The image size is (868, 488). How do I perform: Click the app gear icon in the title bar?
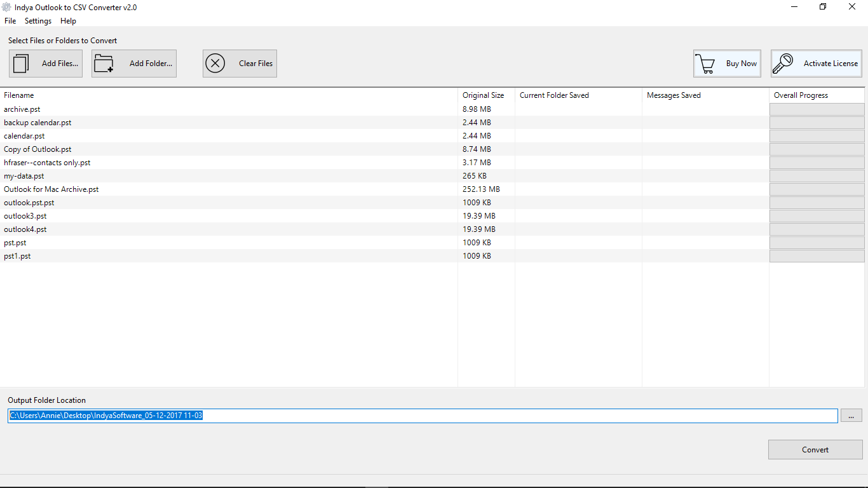click(6, 8)
